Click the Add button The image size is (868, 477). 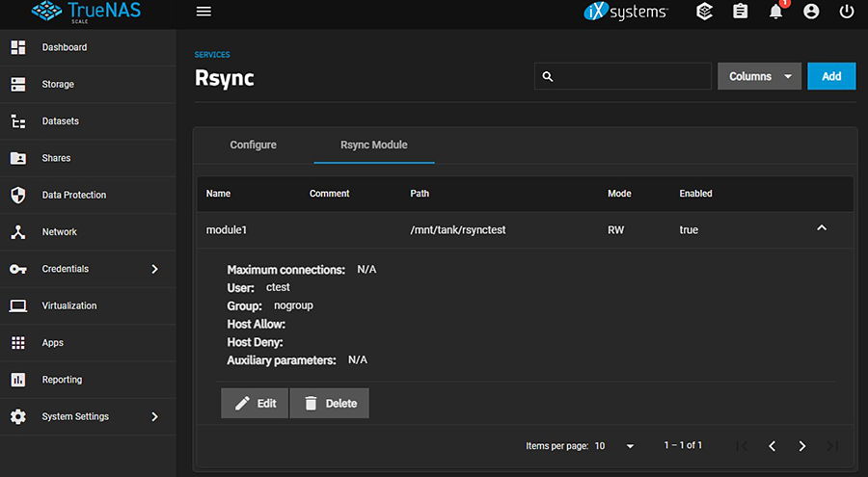pos(831,76)
